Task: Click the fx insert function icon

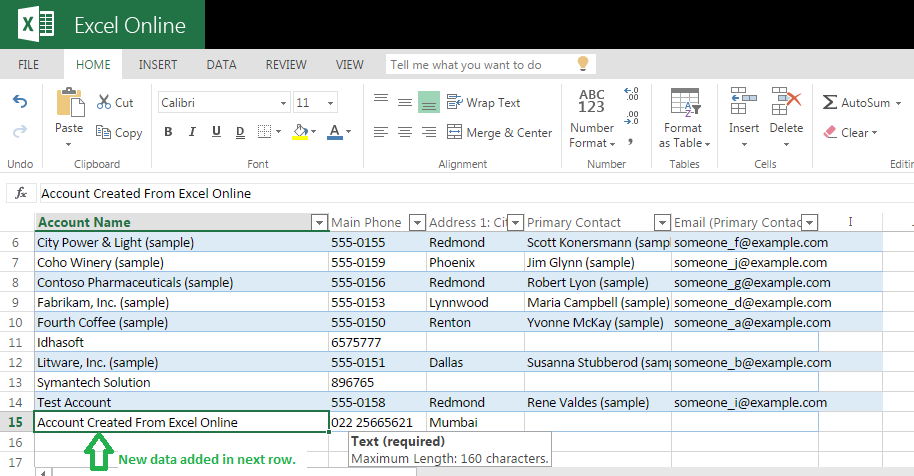Action: coord(21,193)
